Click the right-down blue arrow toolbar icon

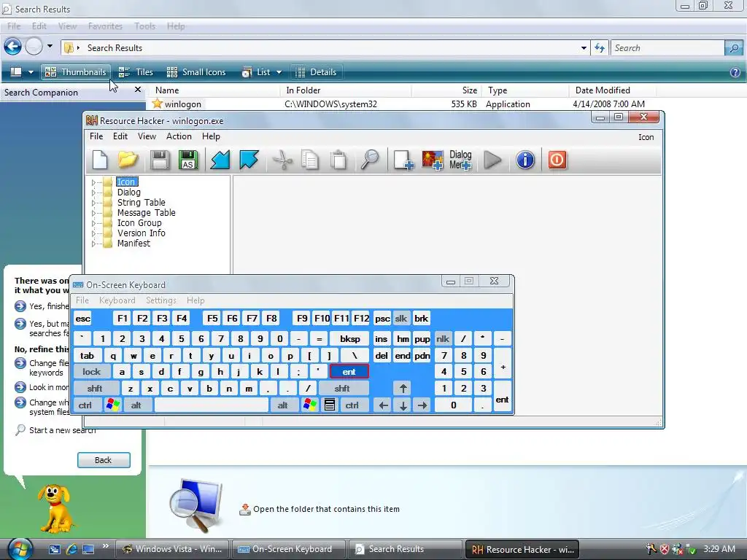coord(249,160)
